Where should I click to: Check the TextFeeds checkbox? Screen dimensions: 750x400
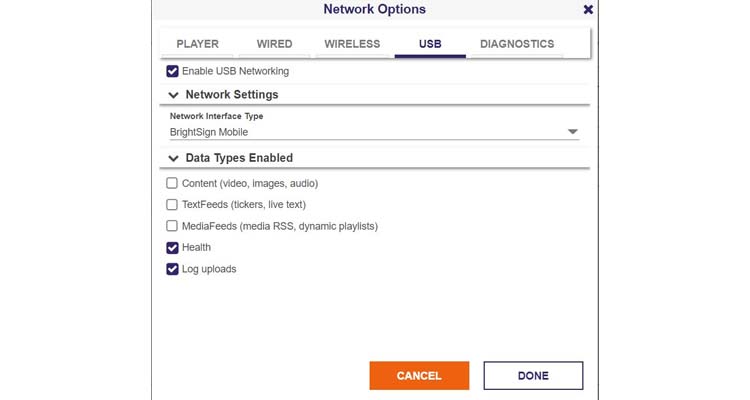tap(172, 205)
